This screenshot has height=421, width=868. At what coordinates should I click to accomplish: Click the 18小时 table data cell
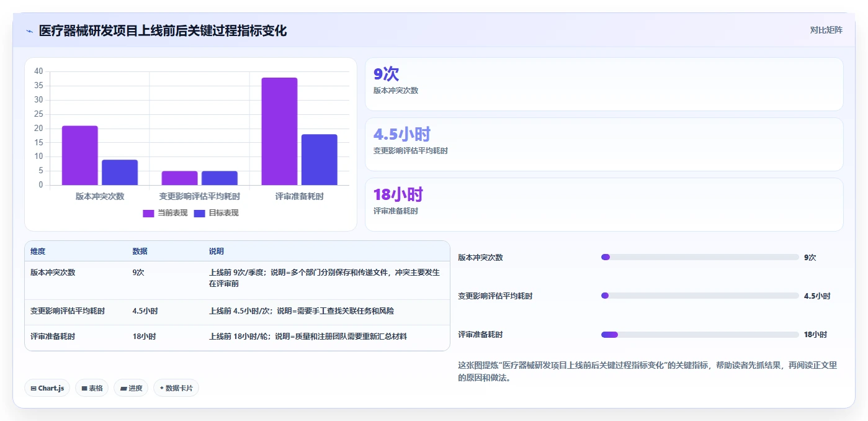(x=144, y=337)
